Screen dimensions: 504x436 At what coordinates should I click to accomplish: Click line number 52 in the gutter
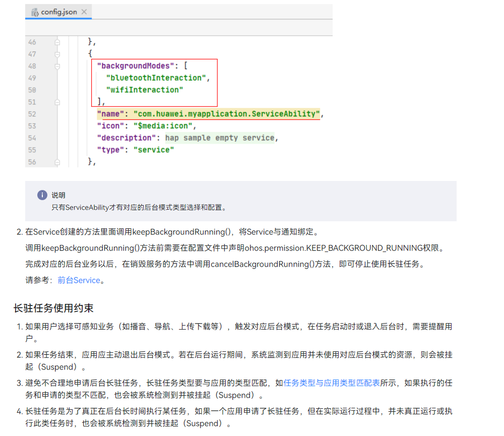point(32,114)
